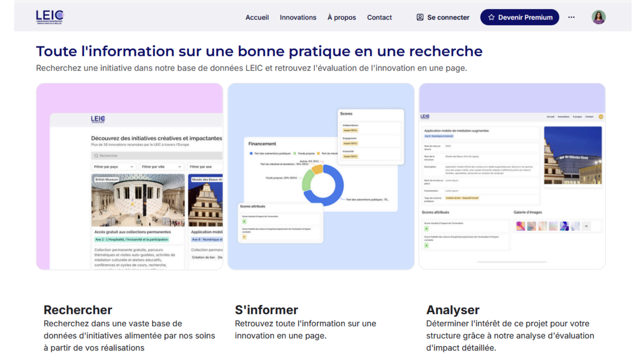Open the Innovations menu item

(x=298, y=17)
